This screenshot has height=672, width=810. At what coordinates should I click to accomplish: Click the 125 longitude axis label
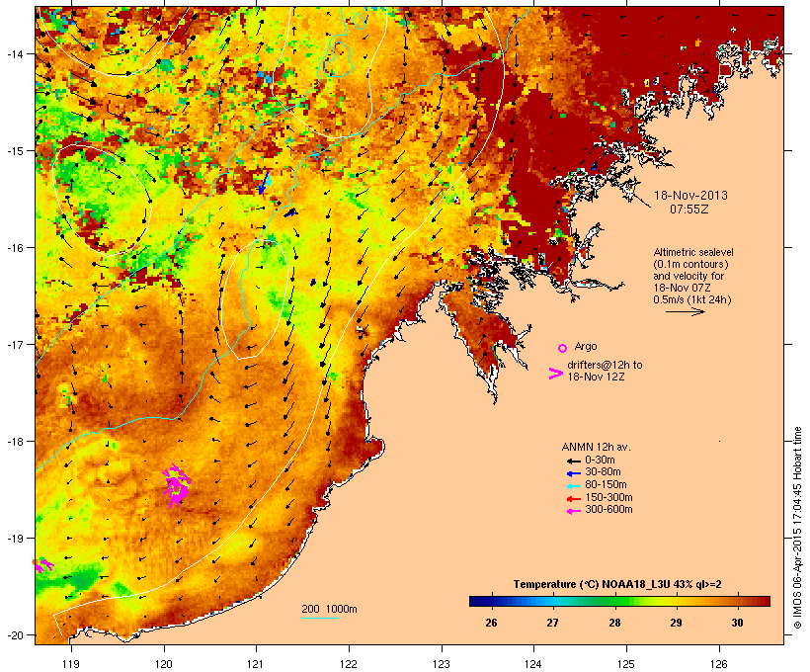(x=626, y=664)
